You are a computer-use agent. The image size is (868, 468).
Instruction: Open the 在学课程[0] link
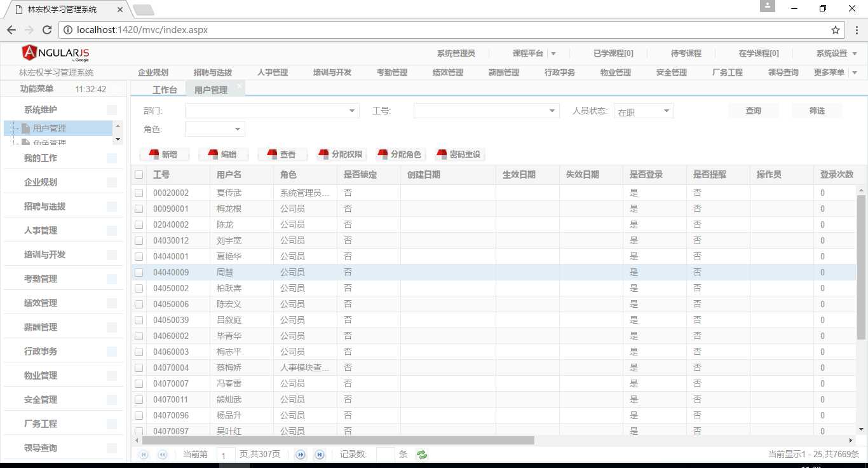pos(759,53)
